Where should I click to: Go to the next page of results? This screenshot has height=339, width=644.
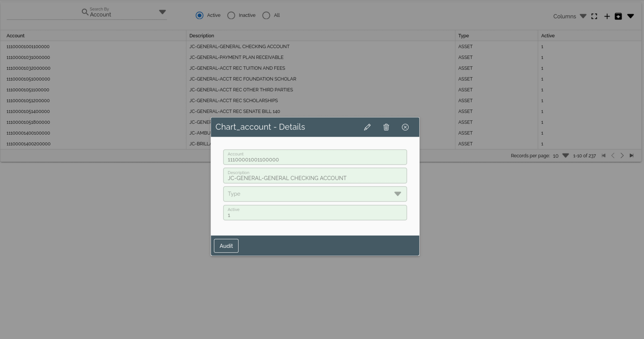pyautogui.click(x=622, y=156)
